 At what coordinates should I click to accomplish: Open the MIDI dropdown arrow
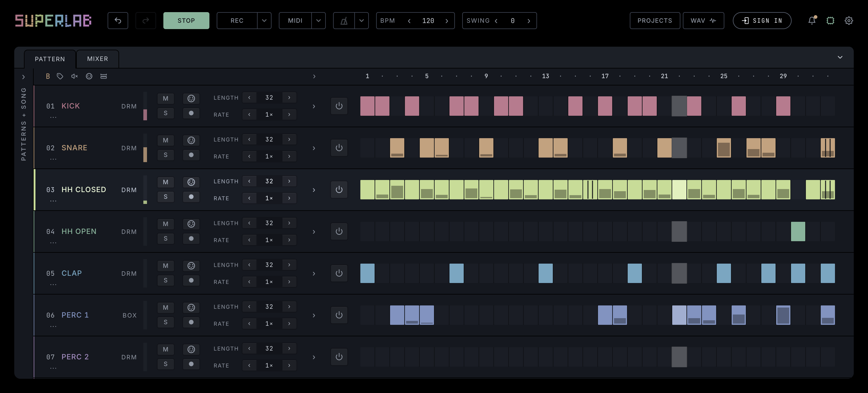pyautogui.click(x=319, y=21)
